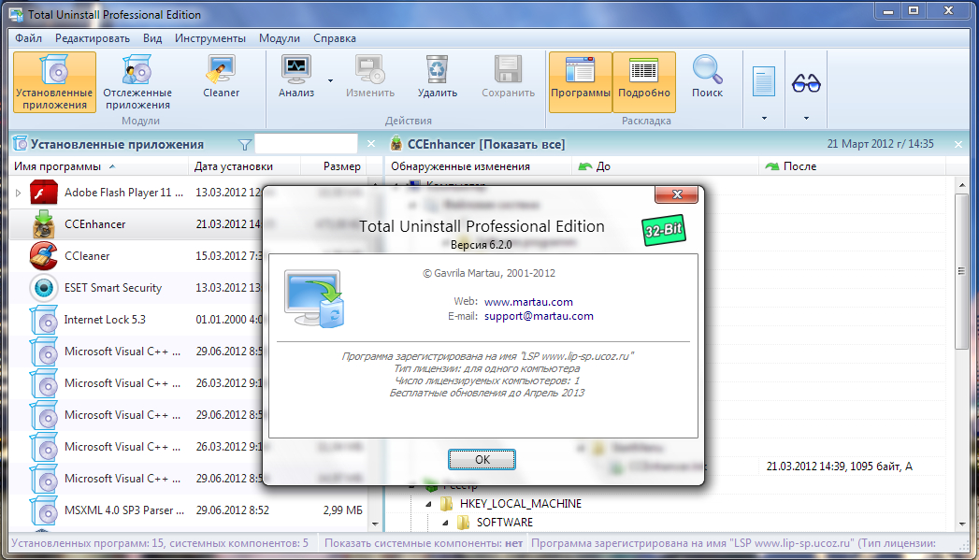Click CCEnhancer program name text

(x=94, y=224)
